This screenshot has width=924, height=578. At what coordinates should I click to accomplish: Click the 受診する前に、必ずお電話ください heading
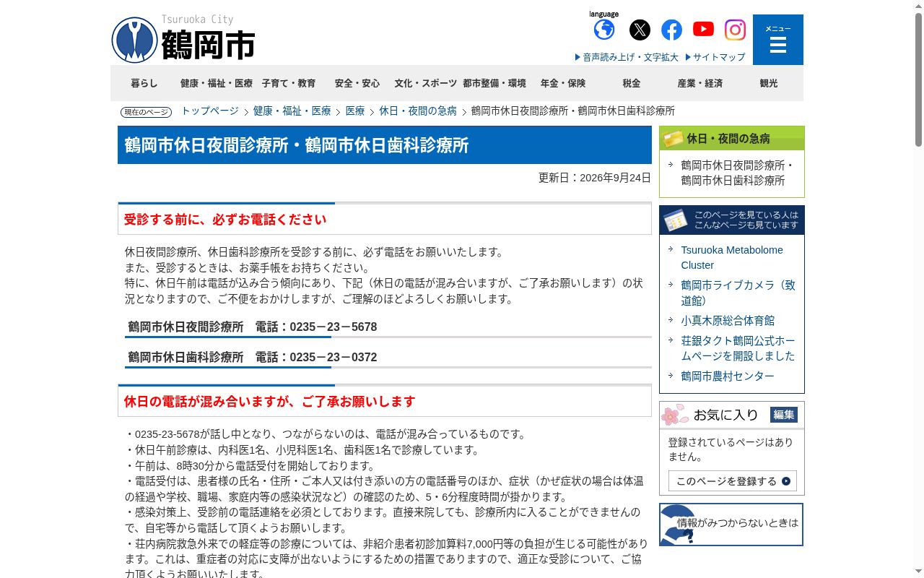click(x=225, y=220)
